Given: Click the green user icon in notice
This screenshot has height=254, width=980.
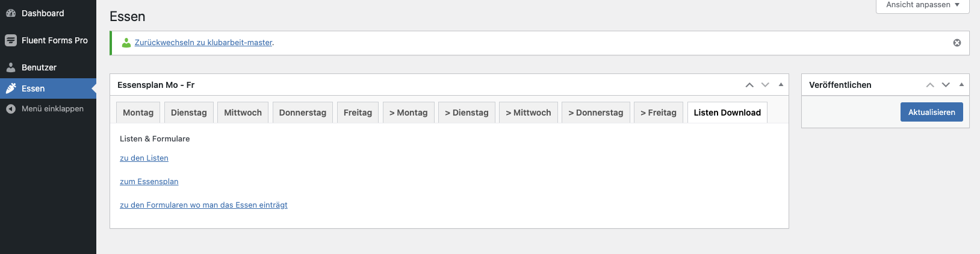Looking at the screenshot, I should point(126,43).
